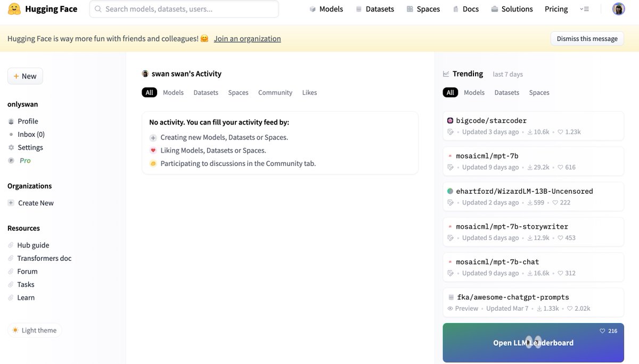This screenshot has width=639, height=364.
Task: Click the Datasets icon in navbar
Action: pyautogui.click(x=359, y=9)
